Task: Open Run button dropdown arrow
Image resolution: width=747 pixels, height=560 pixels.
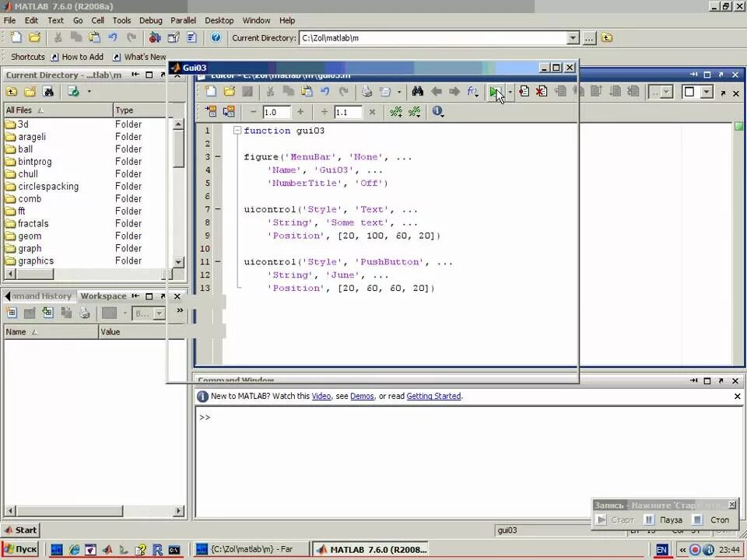Action: pyautogui.click(x=510, y=92)
